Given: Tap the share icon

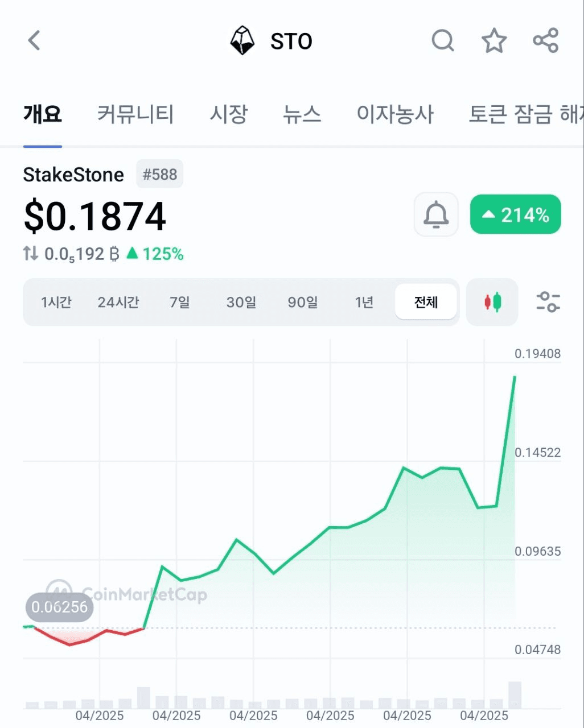Looking at the screenshot, I should [546, 40].
